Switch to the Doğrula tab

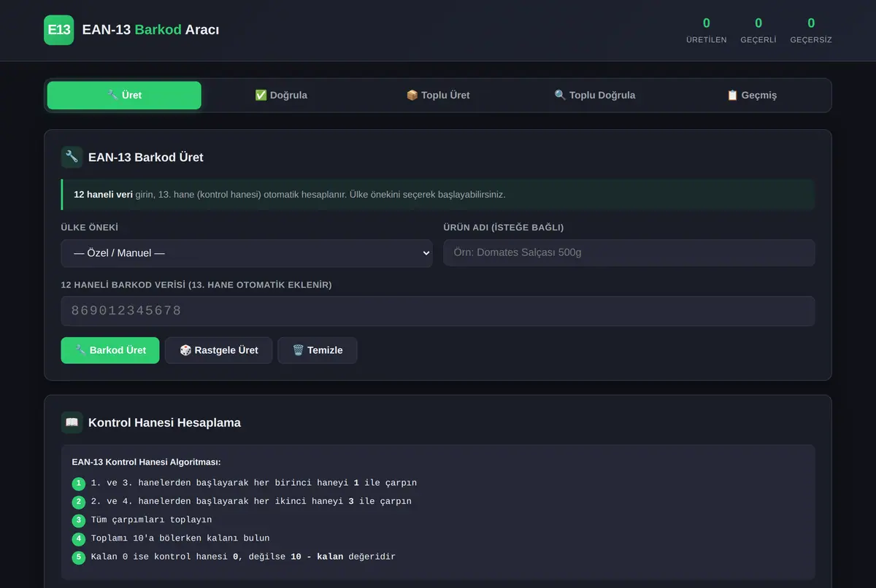tap(281, 96)
